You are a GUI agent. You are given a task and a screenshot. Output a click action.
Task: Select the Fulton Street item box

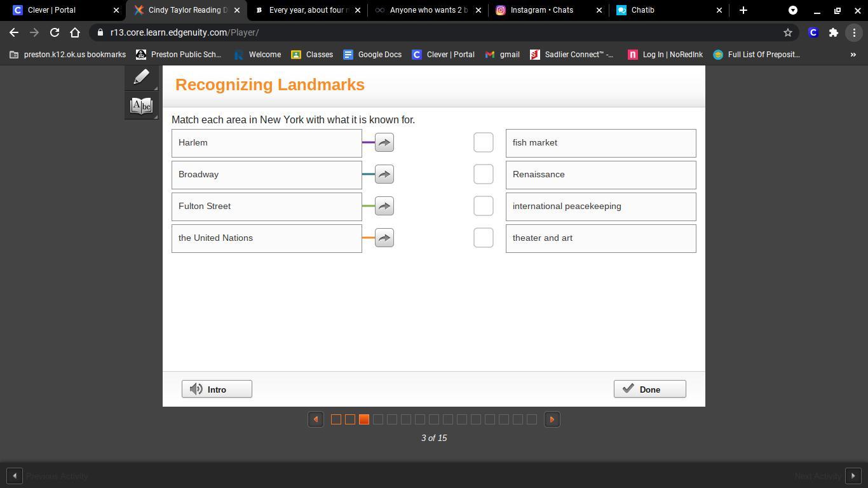[x=267, y=207]
